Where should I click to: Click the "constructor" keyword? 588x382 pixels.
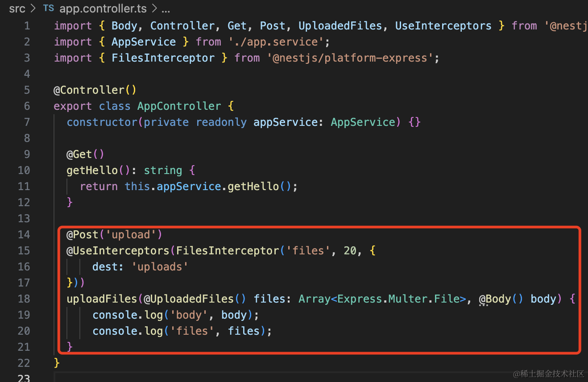pos(102,122)
